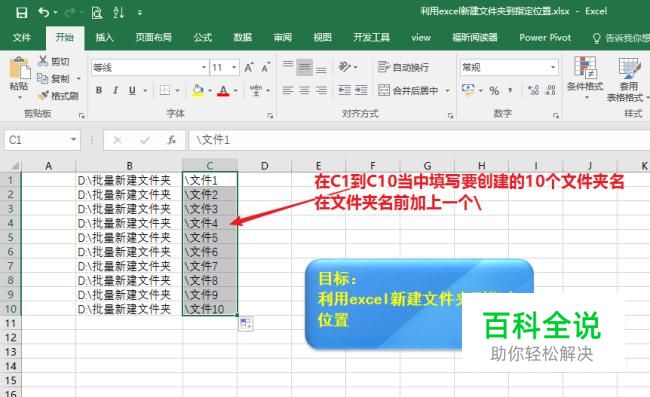This screenshot has width=650, height=397.
Task: Switch to the 视图 ribbon tab
Action: 323,38
